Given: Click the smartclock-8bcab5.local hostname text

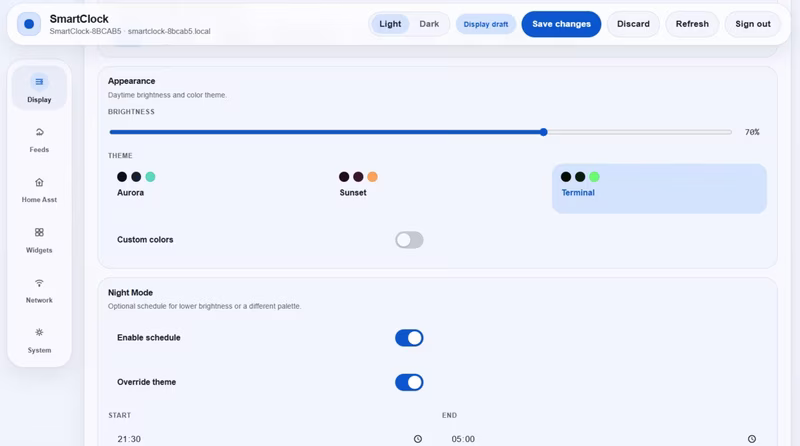Looking at the screenshot, I should 169,31.
